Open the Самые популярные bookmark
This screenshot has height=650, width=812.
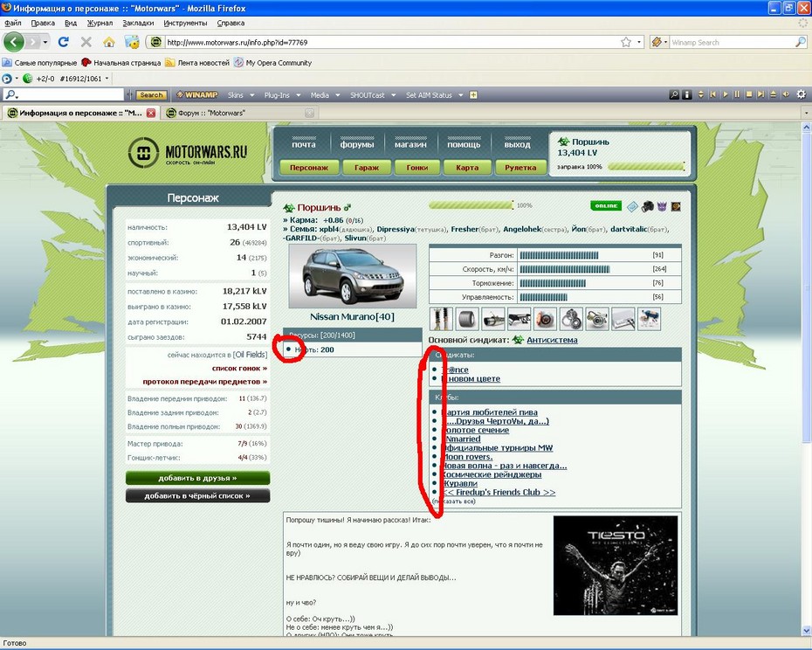tap(40, 63)
